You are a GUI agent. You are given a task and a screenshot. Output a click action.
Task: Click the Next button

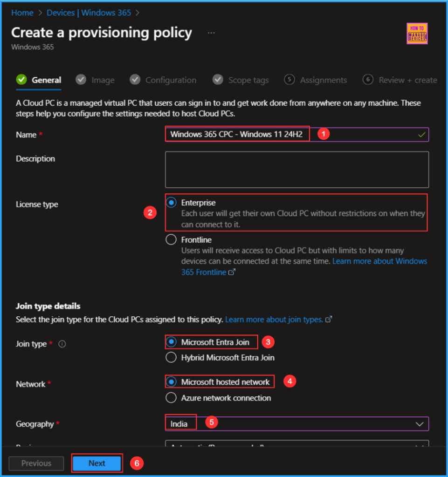pos(97,463)
